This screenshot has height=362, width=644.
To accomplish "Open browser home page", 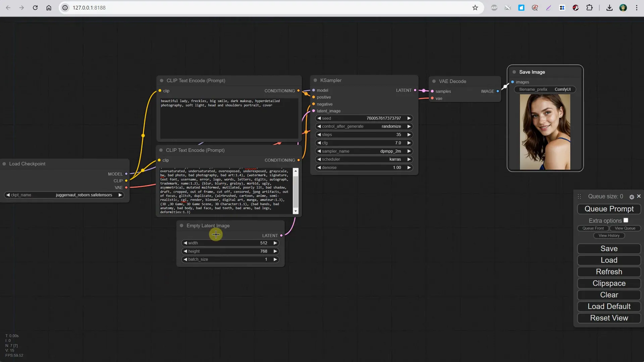I will pos(49,8).
